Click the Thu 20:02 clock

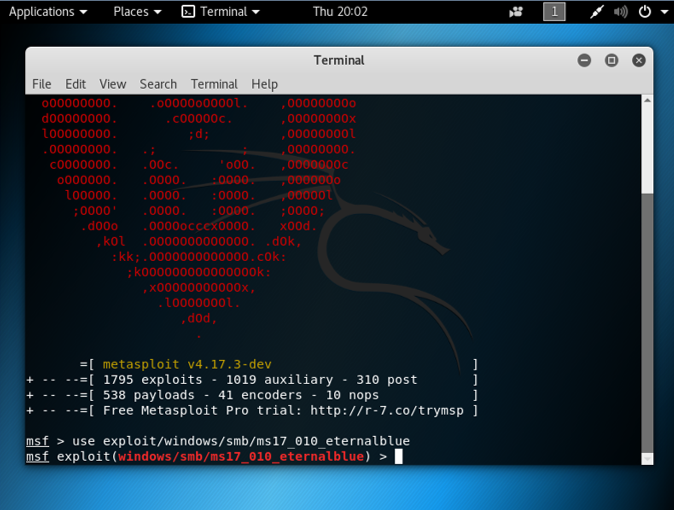340,12
